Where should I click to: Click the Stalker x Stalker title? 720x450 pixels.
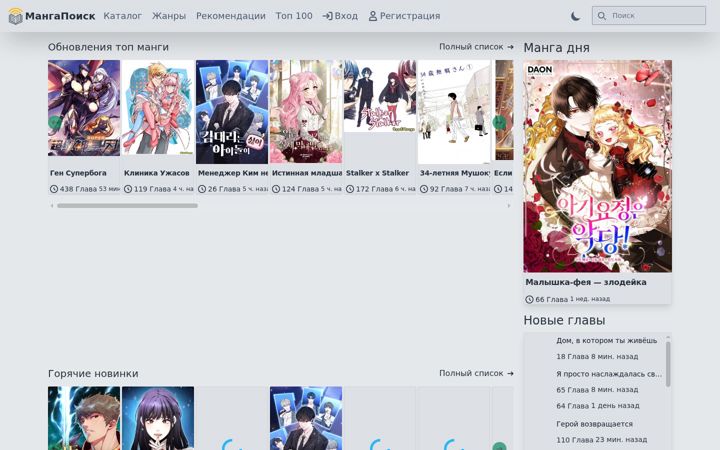pos(377,173)
